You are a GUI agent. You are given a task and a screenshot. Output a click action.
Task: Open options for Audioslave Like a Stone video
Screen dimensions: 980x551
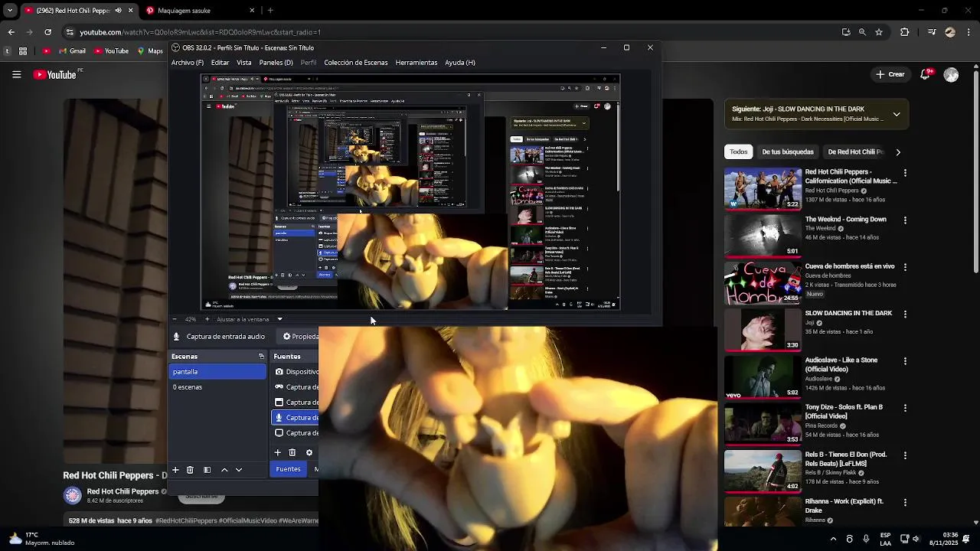(x=905, y=361)
